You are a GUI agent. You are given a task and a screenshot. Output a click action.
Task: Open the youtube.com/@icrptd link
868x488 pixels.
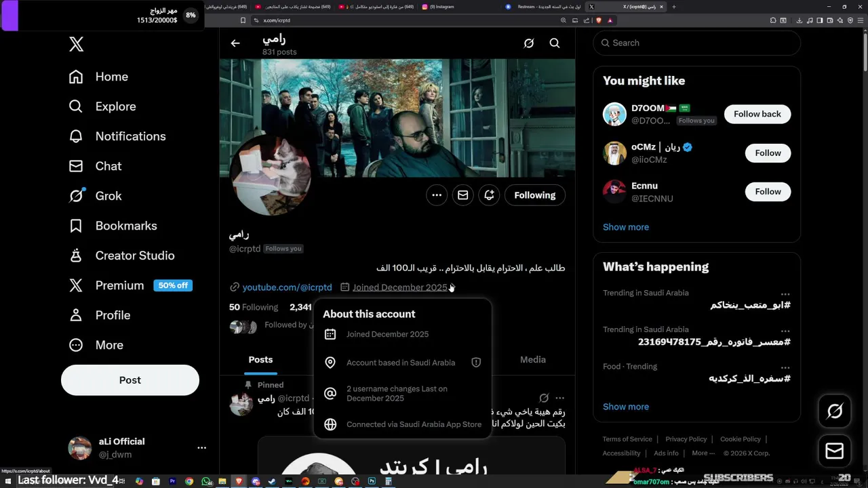click(x=288, y=287)
